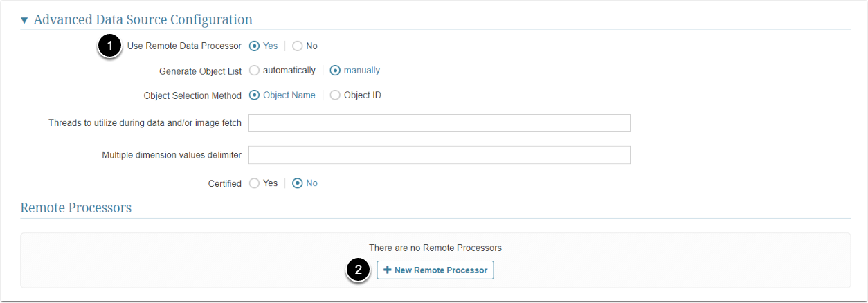
Task: Click the Multiple dimension values delimiter field
Action: point(439,155)
